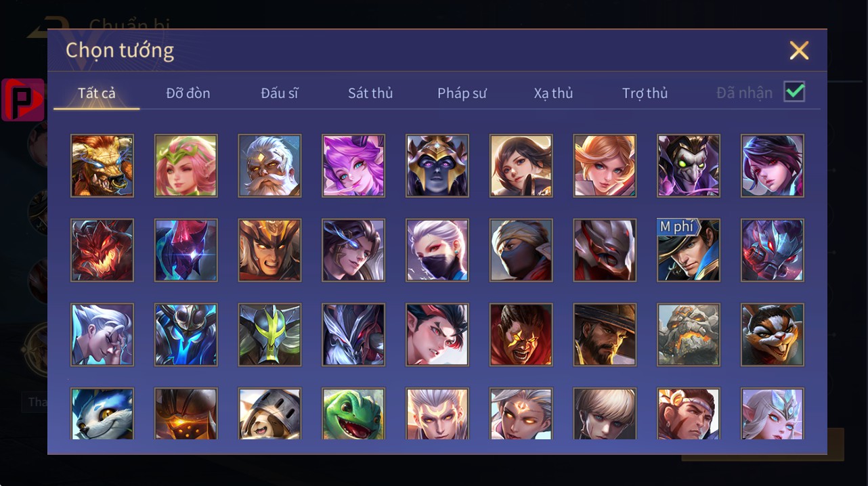Toggle the Đã nhận checkbox

[x=794, y=91]
